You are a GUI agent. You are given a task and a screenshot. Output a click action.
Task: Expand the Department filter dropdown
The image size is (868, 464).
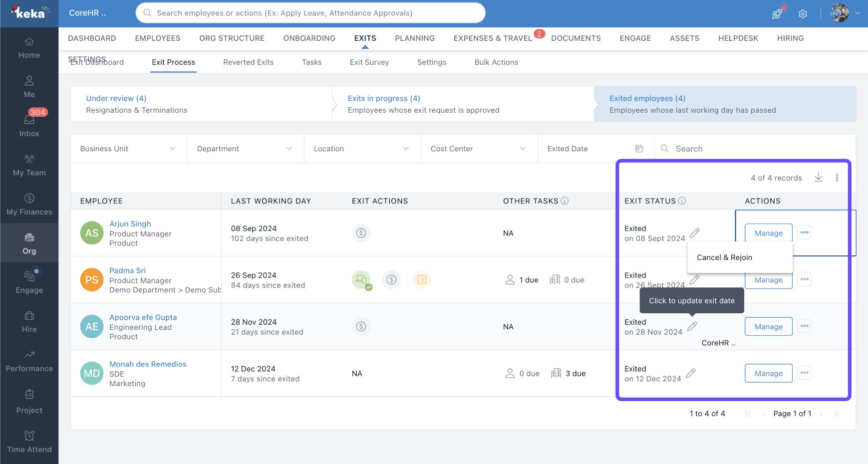[x=245, y=149]
